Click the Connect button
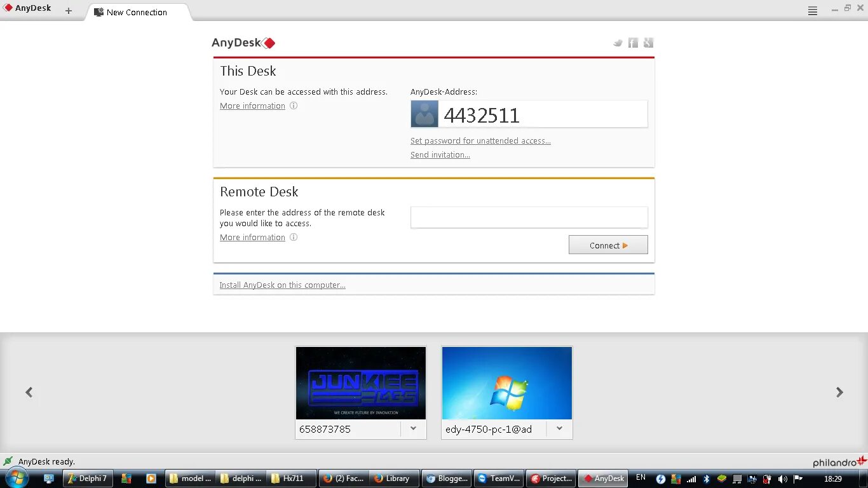The width and height of the screenshot is (868, 488). tap(608, 245)
